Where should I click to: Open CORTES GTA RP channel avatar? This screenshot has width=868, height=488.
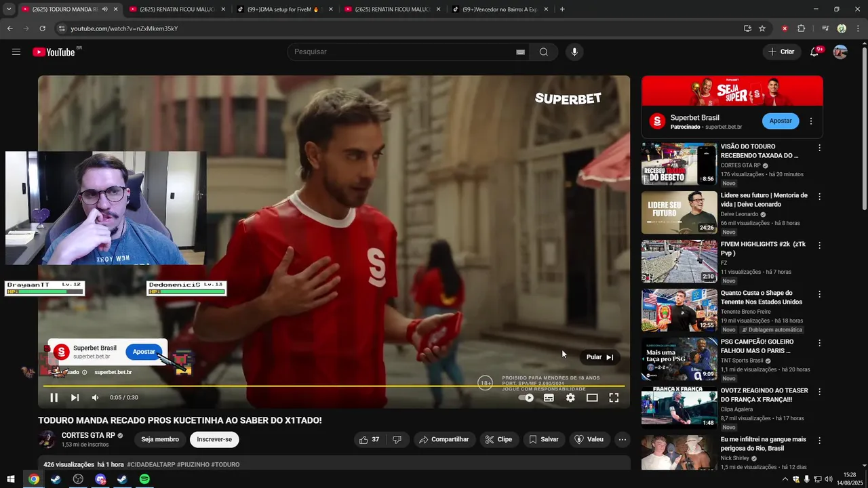47,439
